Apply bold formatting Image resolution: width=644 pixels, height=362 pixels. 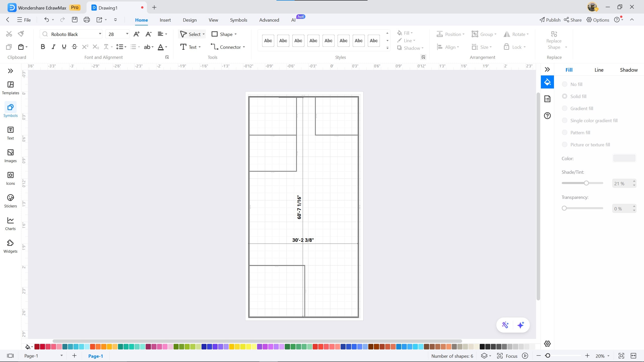(x=43, y=47)
